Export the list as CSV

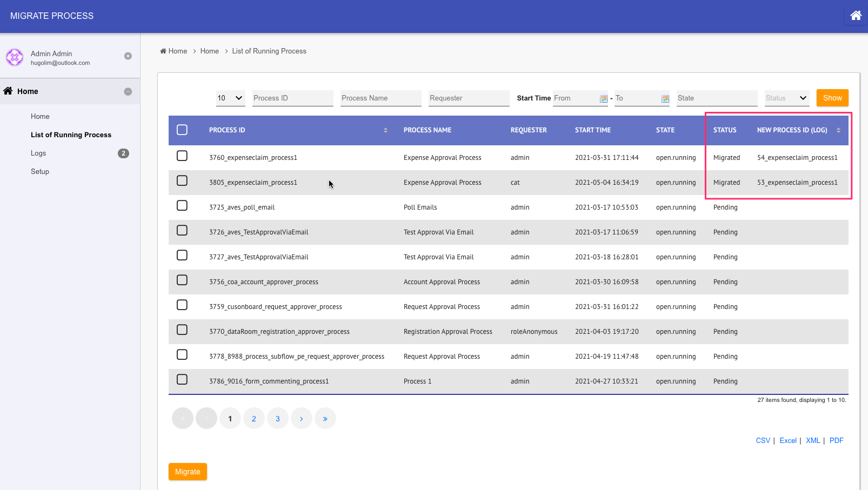tap(763, 441)
